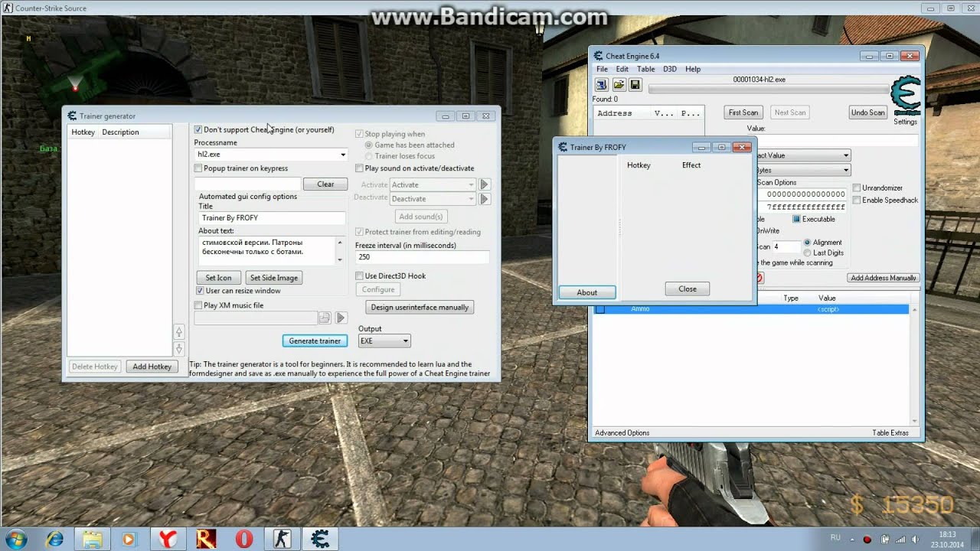
Task: Click the Title input field
Action: (271, 218)
